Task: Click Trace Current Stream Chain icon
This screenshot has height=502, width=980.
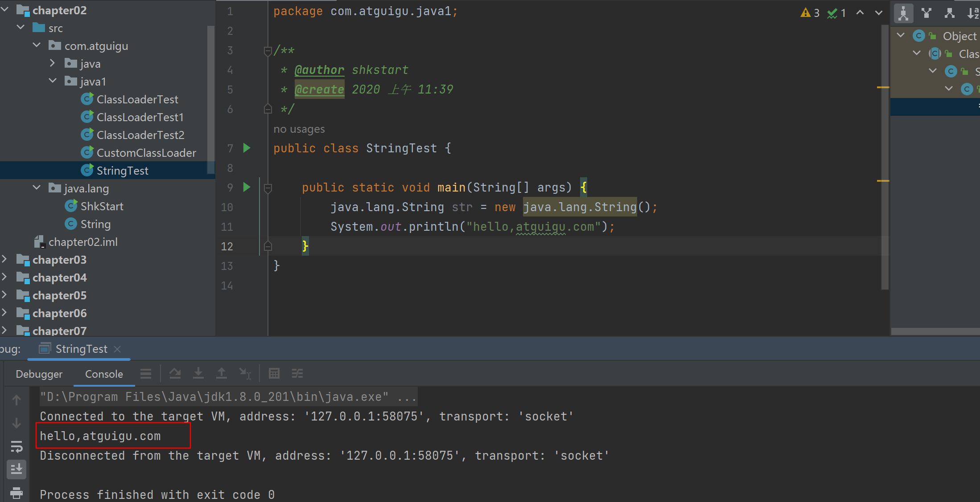Action: pos(297,373)
